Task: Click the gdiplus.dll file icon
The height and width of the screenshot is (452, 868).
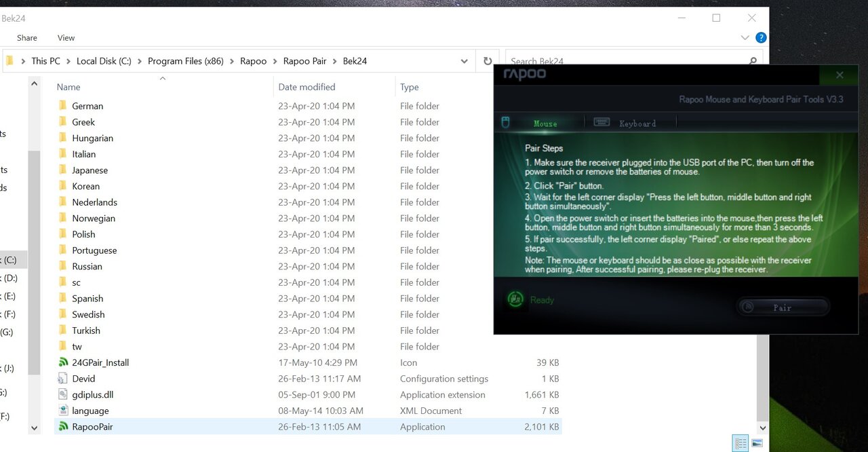Action: coord(63,394)
